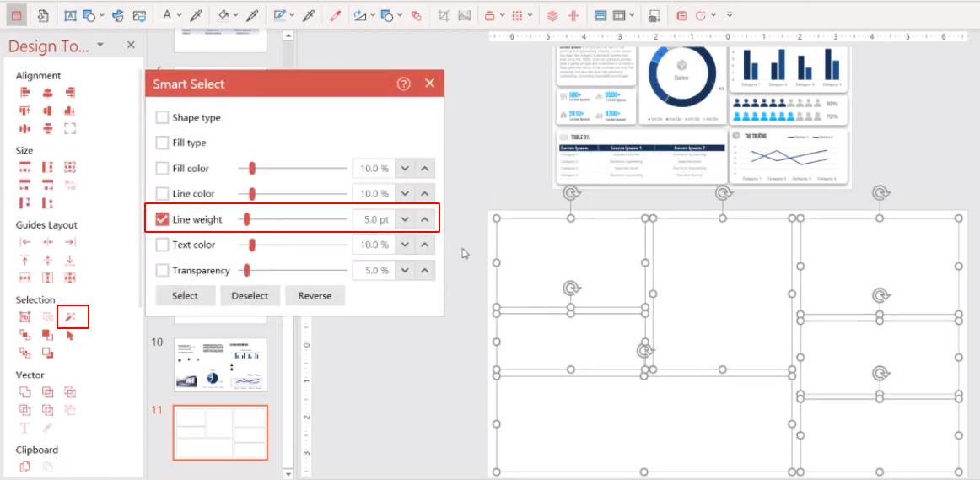Click the help icon in Smart Select dialog

pos(403,84)
